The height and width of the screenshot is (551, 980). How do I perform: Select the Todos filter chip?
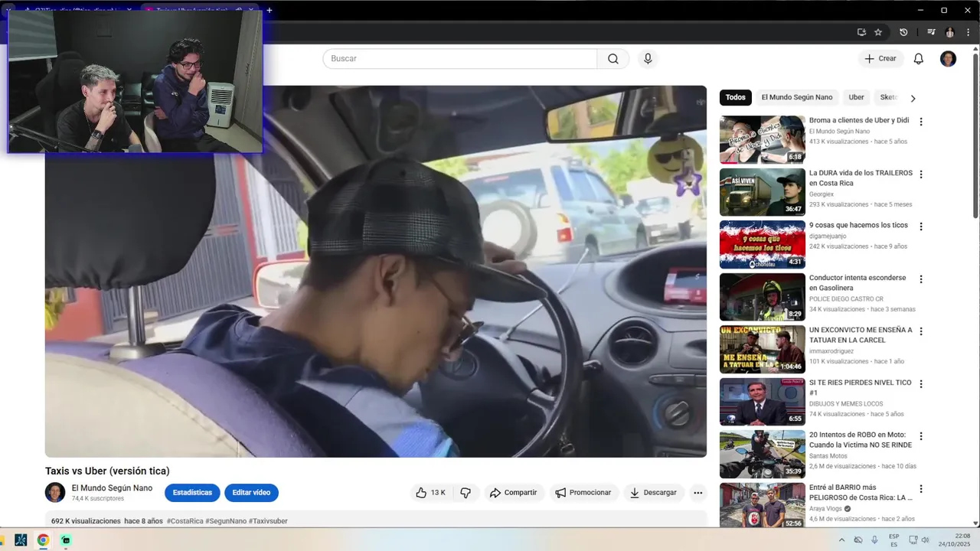click(x=736, y=97)
